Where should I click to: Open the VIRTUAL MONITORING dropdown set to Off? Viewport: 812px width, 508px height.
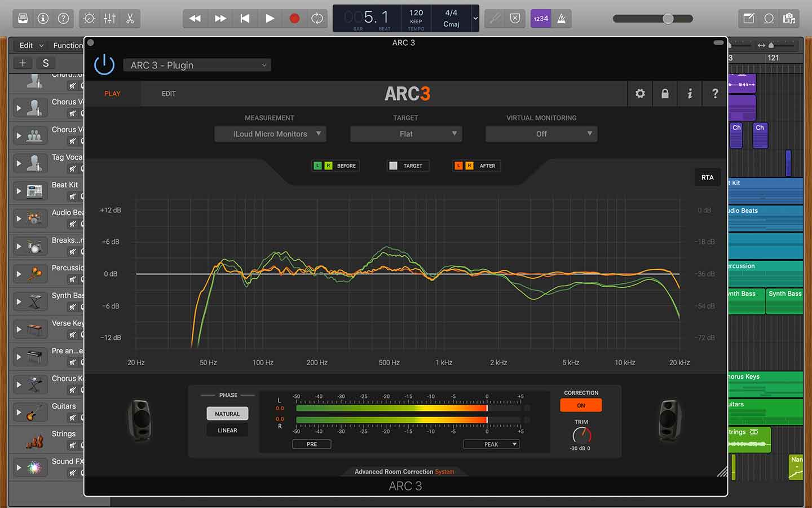pos(541,134)
